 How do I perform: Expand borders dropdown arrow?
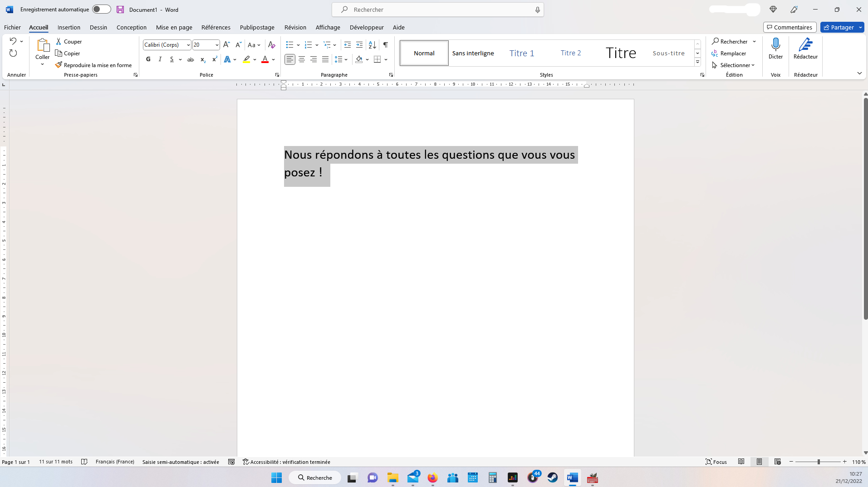point(386,59)
